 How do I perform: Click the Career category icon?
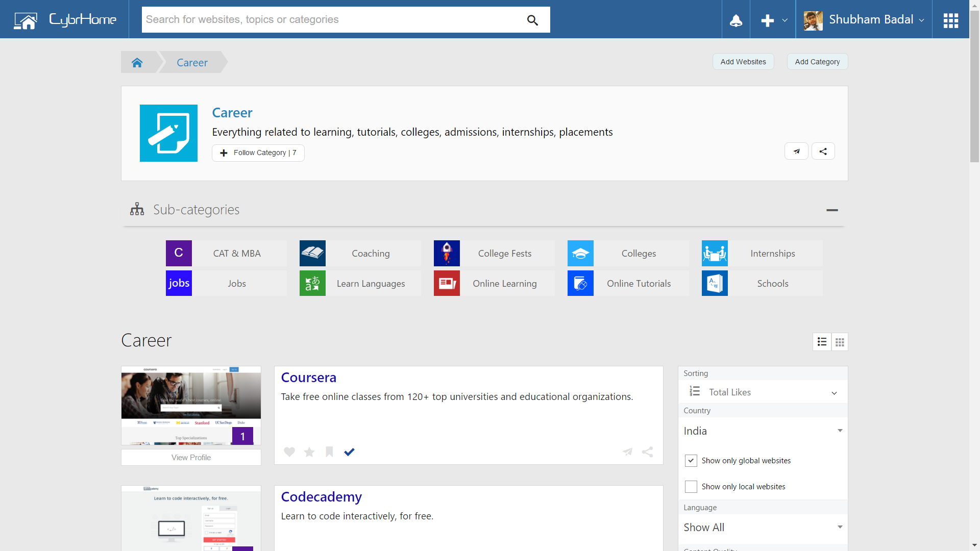tap(168, 133)
